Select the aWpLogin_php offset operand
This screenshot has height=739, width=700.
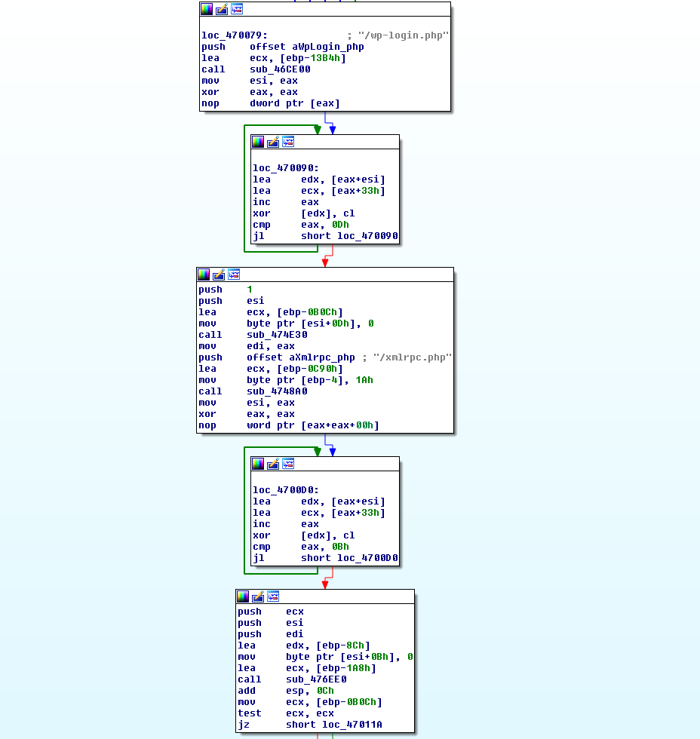point(327,47)
